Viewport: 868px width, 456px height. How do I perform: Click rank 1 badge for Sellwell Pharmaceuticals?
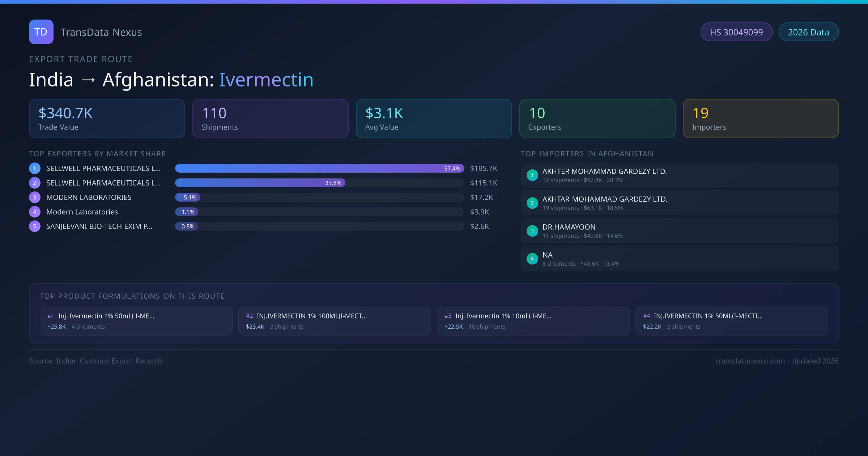[x=35, y=168]
